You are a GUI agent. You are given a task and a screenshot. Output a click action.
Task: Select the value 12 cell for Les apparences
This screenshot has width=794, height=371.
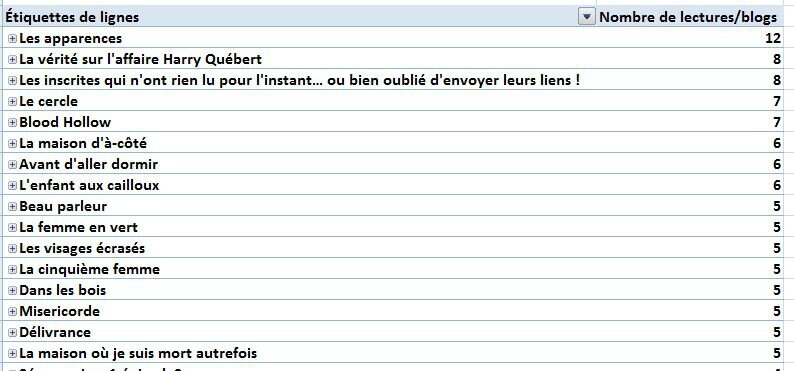(690, 38)
